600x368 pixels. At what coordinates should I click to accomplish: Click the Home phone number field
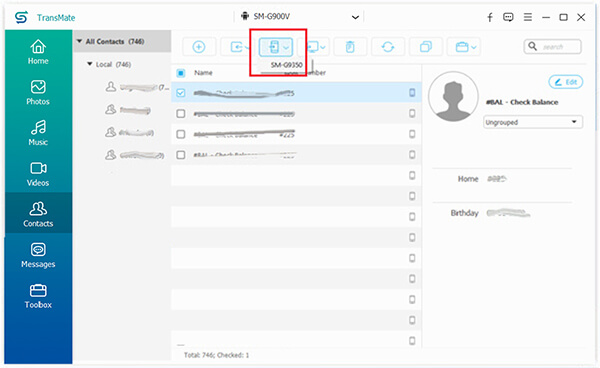click(x=497, y=179)
